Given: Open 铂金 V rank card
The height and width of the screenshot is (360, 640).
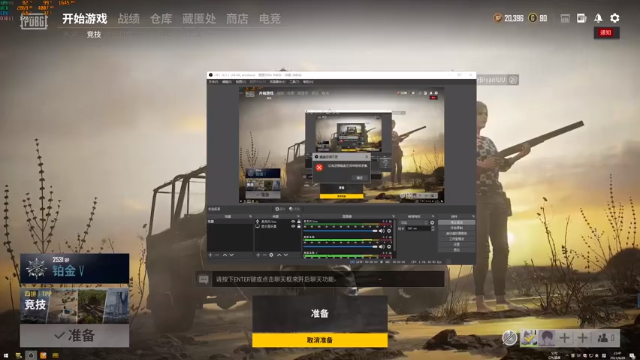Looking at the screenshot, I should tap(75, 269).
